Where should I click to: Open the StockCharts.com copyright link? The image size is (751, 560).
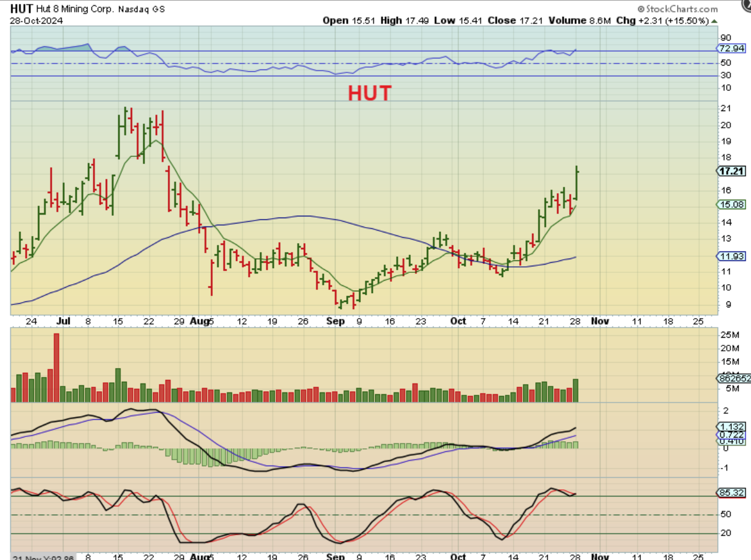click(x=677, y=9)
